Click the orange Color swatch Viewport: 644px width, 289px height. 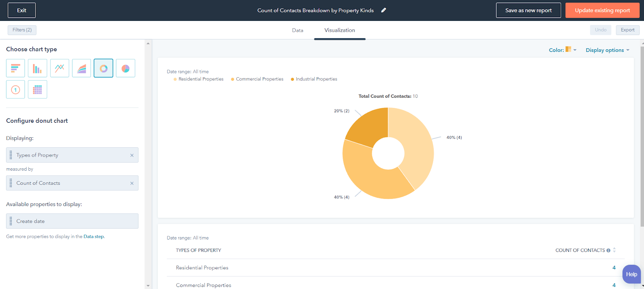(568, 50)
